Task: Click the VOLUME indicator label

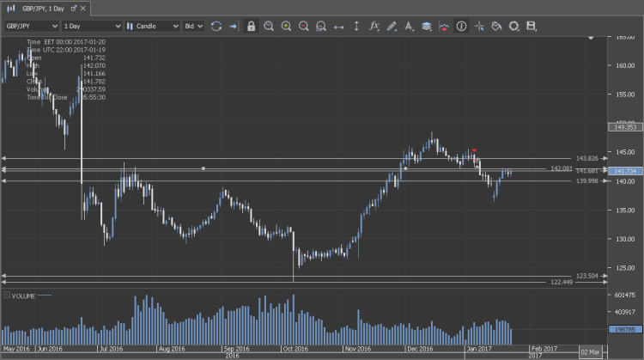Action: coord(24,295)
